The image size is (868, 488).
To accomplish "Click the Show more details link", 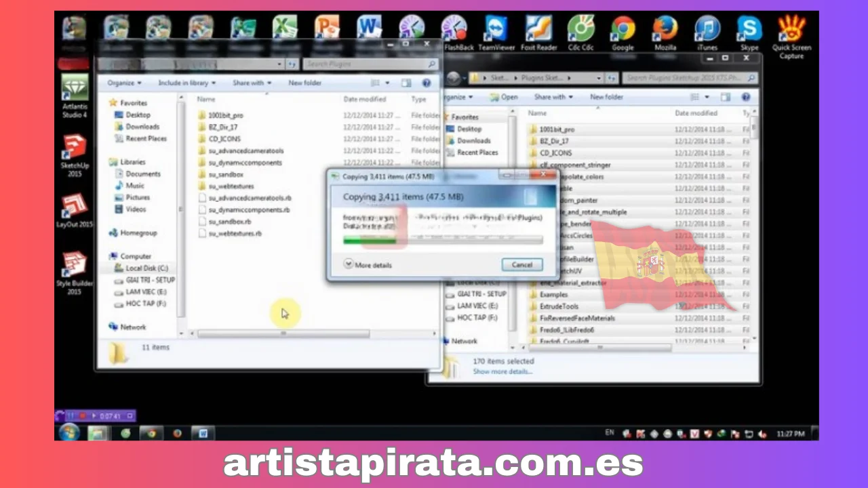I will 502,371.
